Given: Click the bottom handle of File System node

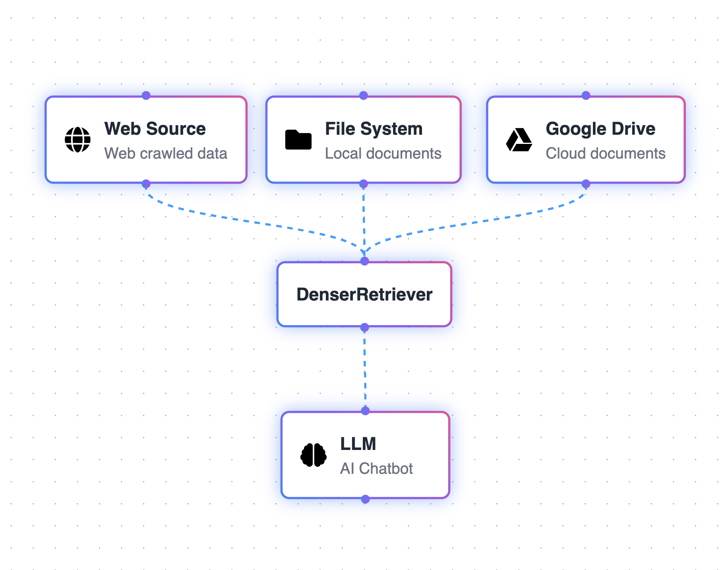Looking at the screenshot, I should click(x=364, y=184).
